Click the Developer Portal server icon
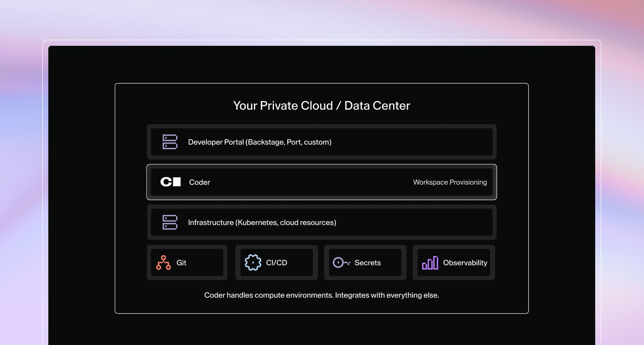 pos(170,142)
